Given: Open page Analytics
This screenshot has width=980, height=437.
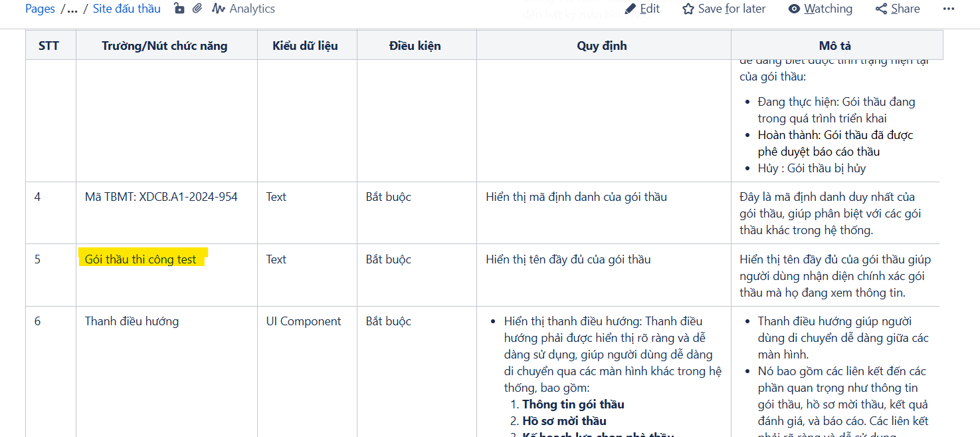Looking at the screenshot, I should point(243,9).
